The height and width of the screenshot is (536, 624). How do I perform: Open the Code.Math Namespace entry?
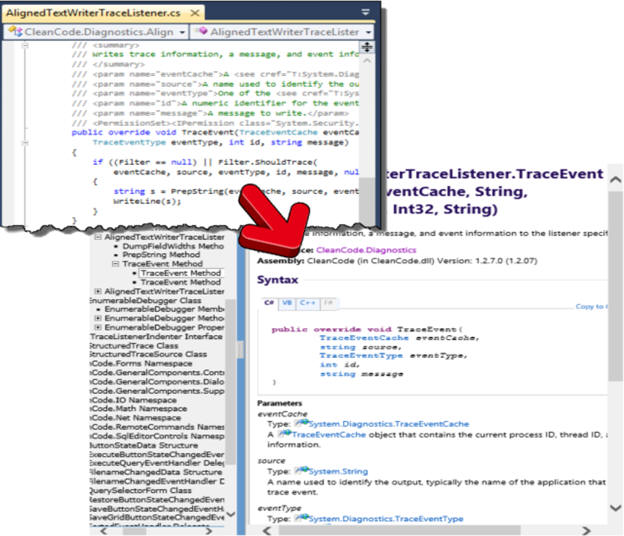point(138,409)
